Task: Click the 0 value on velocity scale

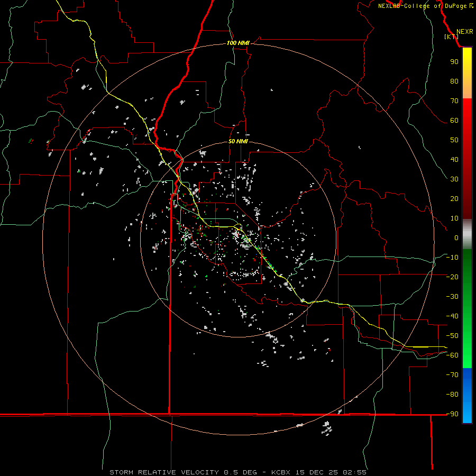Action: click(456, 237)
